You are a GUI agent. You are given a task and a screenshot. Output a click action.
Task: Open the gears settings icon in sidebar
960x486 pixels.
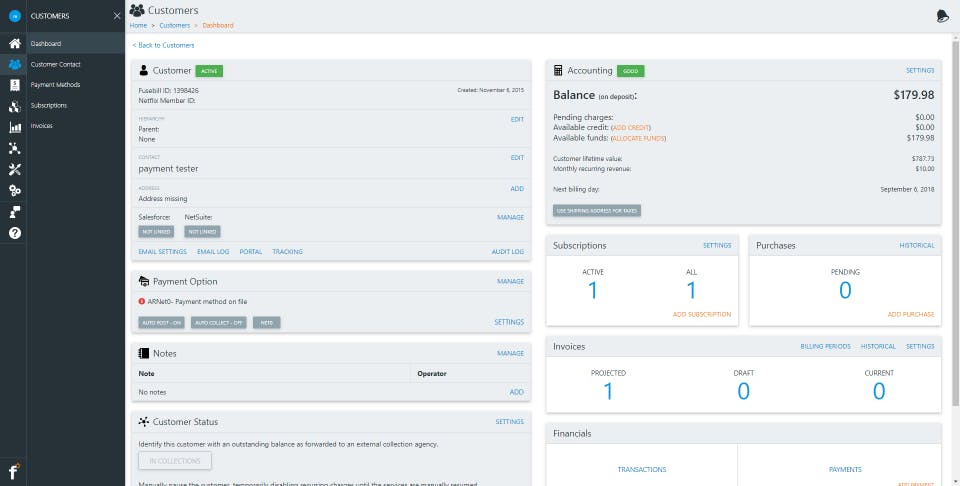[x=15, y=190]
